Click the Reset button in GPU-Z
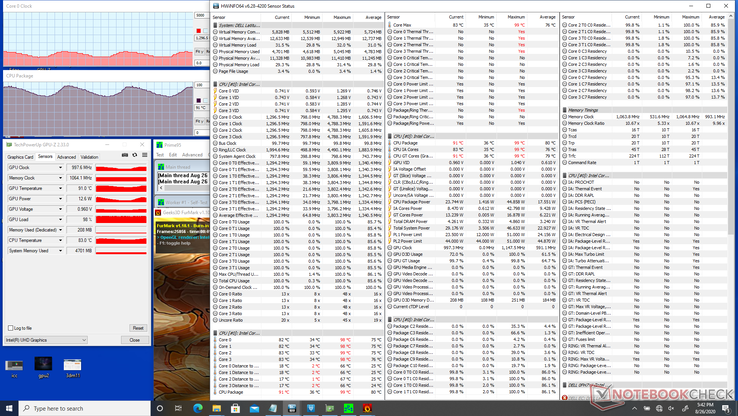 click(x=138, y=328)
